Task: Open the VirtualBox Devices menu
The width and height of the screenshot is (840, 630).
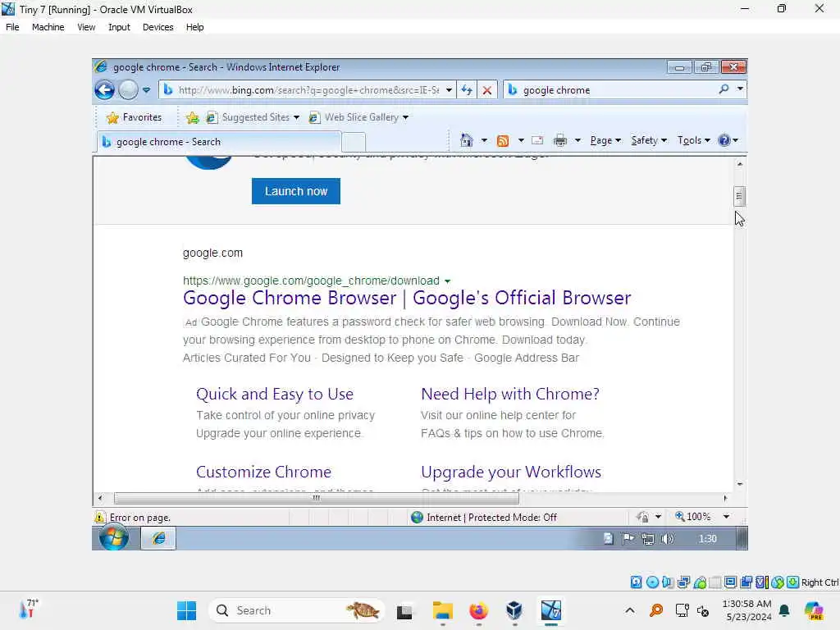Action: 158,27
